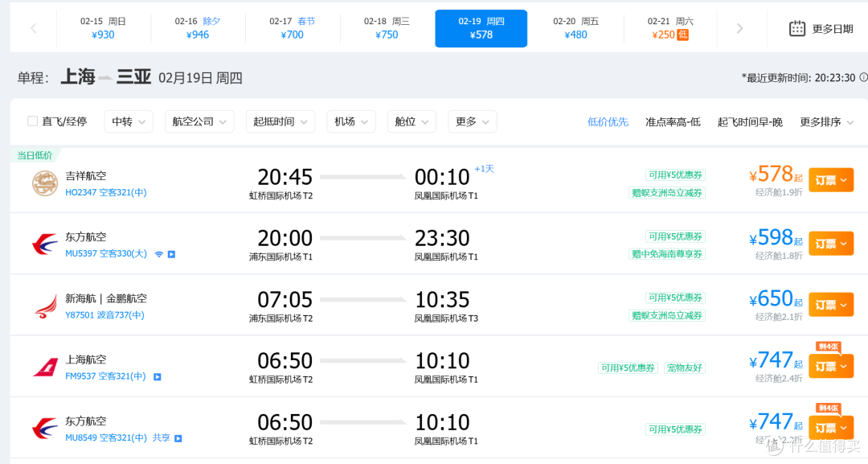Go to next dates arrow

739,28
